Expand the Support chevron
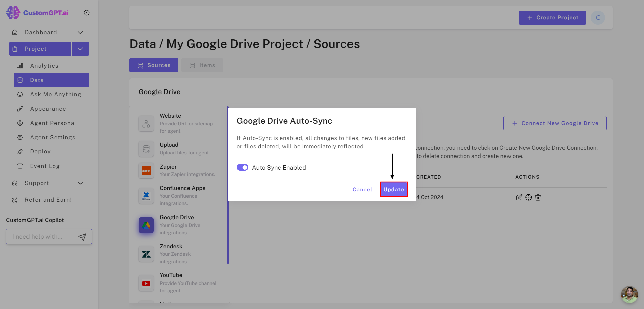Image resolution: width=644 pixels, height=309 pixels. [80, 183]
